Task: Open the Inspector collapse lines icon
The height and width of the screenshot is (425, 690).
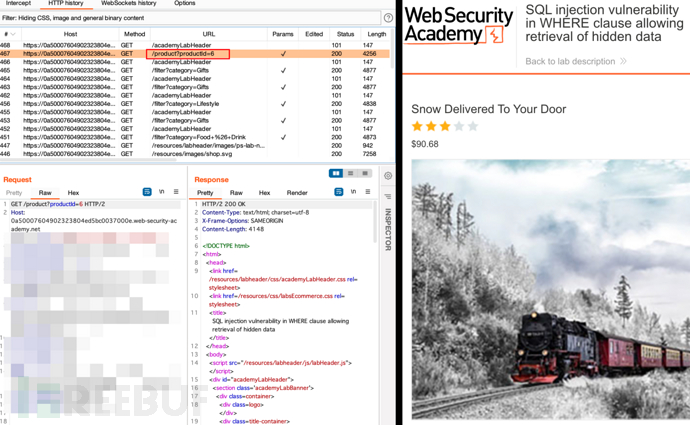Action: 388,196
